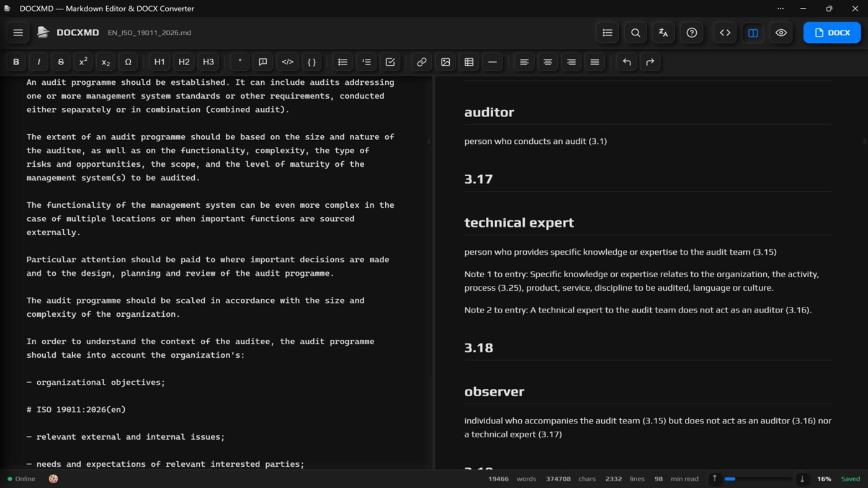Insert special character with omega button
The width and height of the screenshot is (868, 488).
click(128, 62)
